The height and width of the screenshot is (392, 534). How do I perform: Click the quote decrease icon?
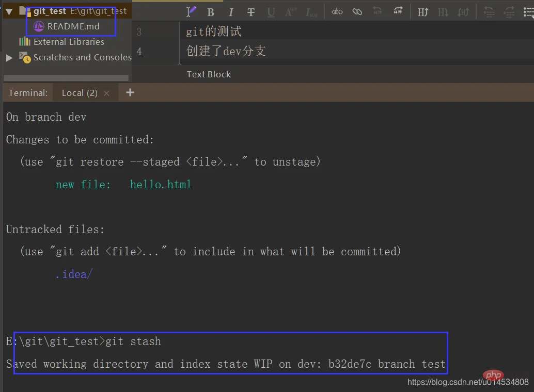pos(377,11)
